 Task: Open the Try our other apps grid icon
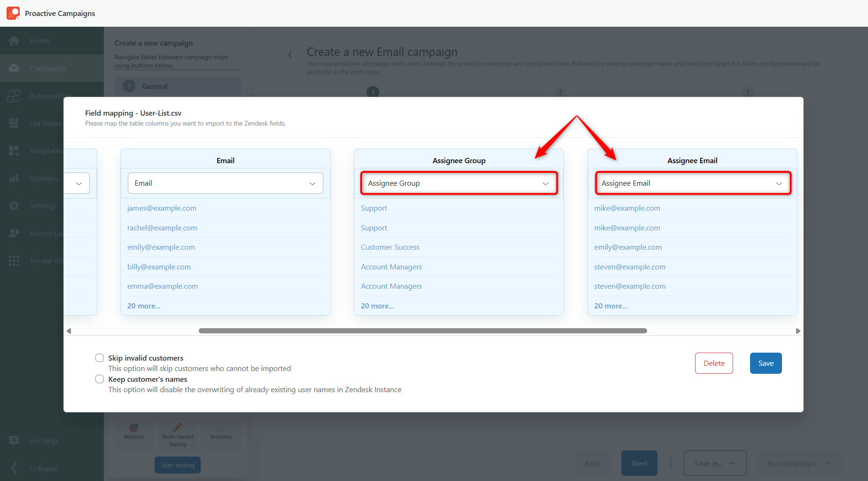[14, 260]
